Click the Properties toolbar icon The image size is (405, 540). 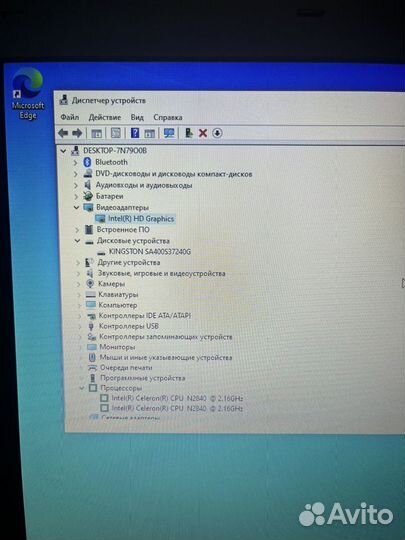coord(116,133)
